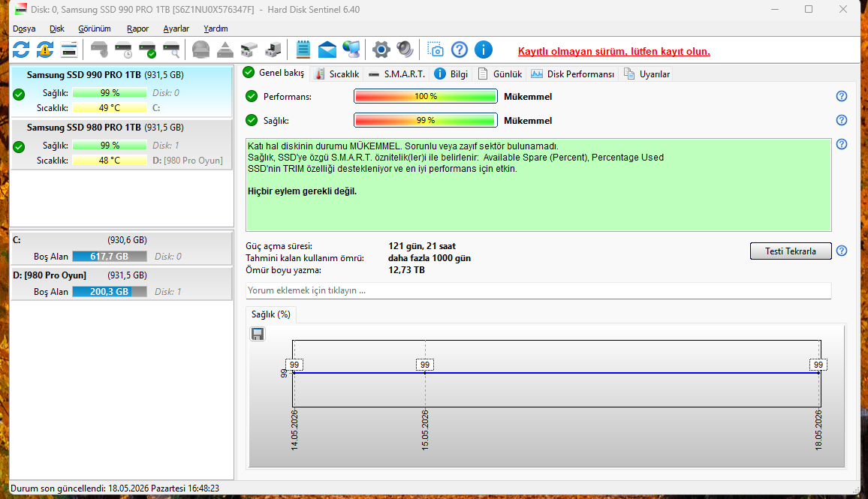This screenshot has width=868, height=499.
Task: Click the 'Mükemmel' label beside Performans bar
Action: coord(528,97)
